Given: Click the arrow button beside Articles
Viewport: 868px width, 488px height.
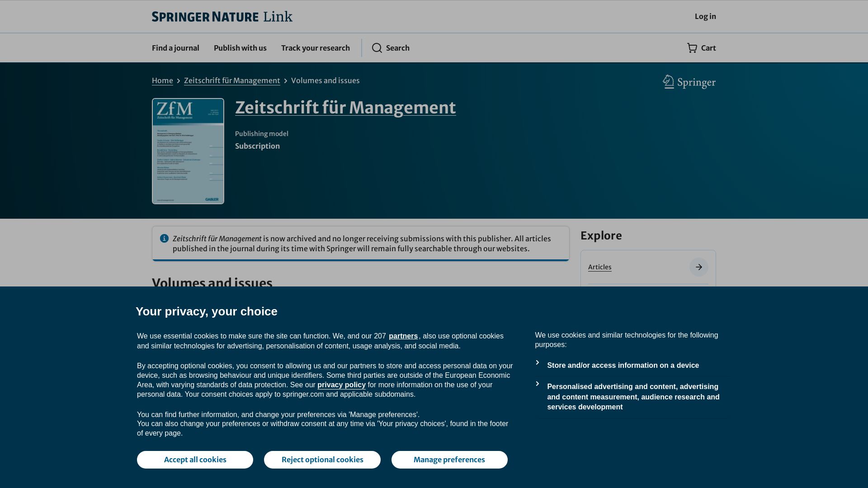Looking at the screenshot, I should click(x=698, y=267).
